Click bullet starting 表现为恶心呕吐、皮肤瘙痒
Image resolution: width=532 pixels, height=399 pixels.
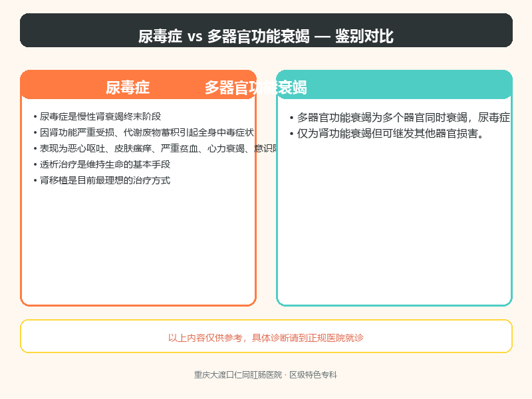[x=156, y=148]
